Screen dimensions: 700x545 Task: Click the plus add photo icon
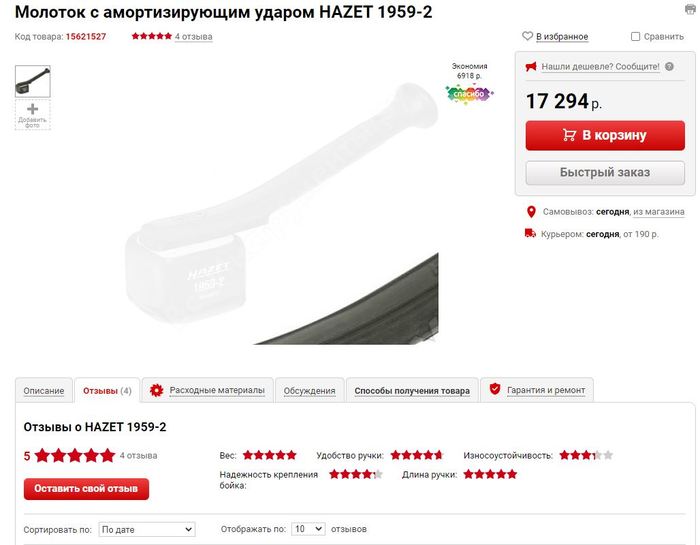[33, 109]
